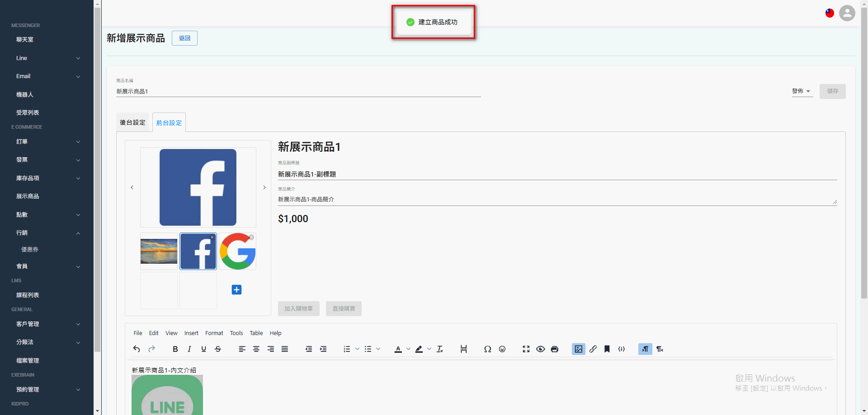868x415 pixels.
Task: Toggle strikethrough formatting
Action: (x=218, y=349)
